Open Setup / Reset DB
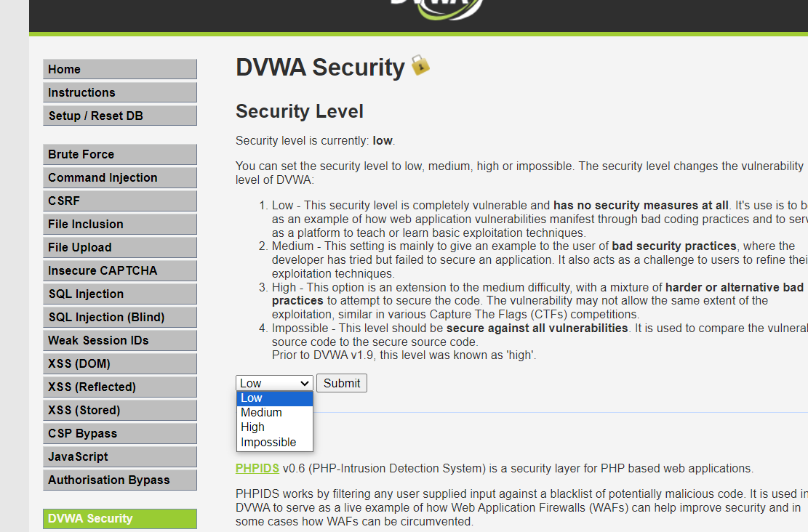This screenshot has width=808, height=532. [119, 116]
